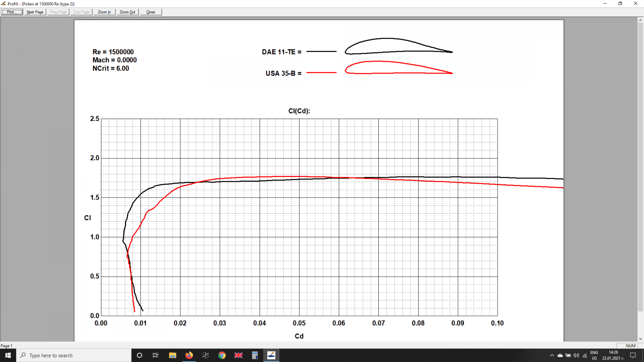Open Calculator from the taskbar

(x=255, y=355)
